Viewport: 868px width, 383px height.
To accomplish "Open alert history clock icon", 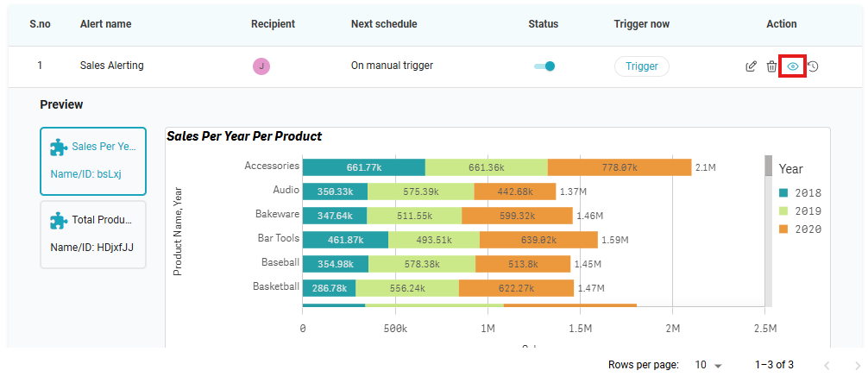I will click(813, 66).
